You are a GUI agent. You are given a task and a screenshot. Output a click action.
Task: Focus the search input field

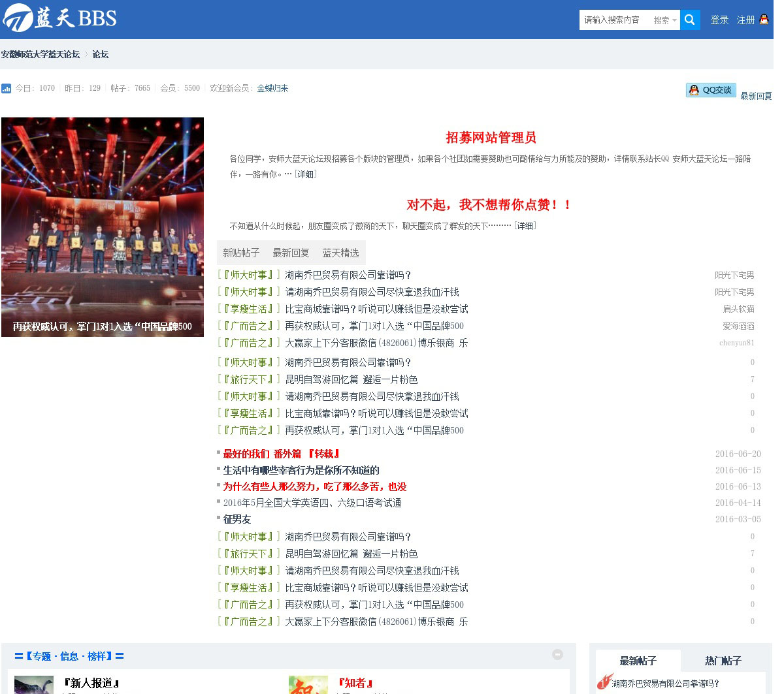[614, 20]
